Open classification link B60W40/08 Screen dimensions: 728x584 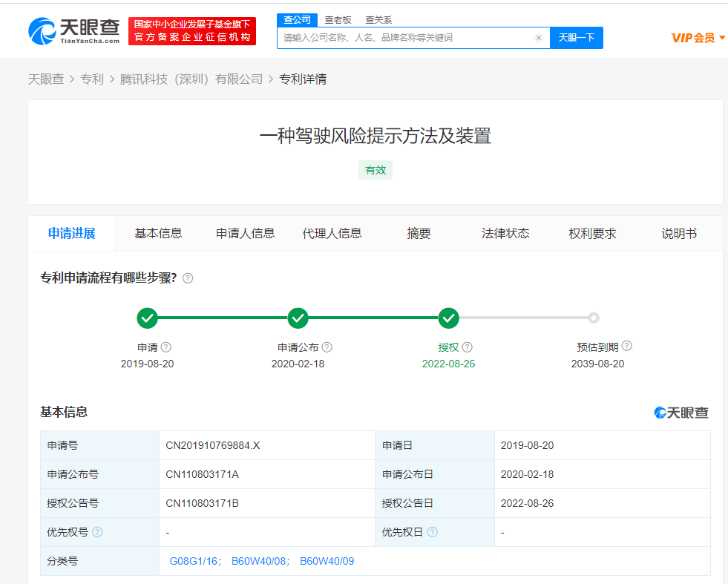(x=258, y=561)
